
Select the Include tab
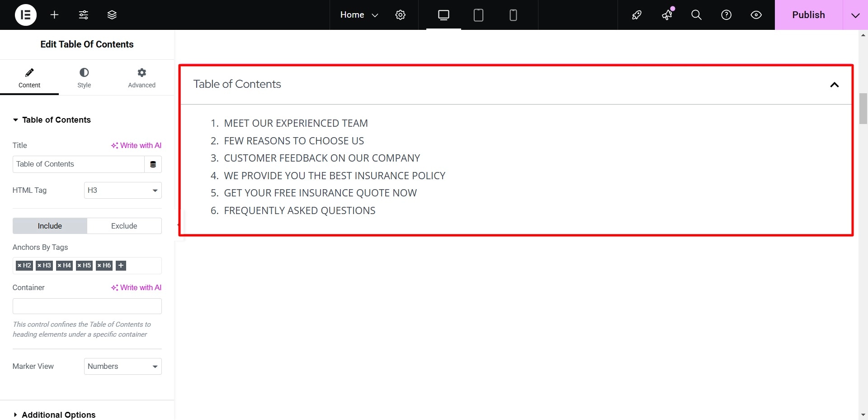(50, 226)
